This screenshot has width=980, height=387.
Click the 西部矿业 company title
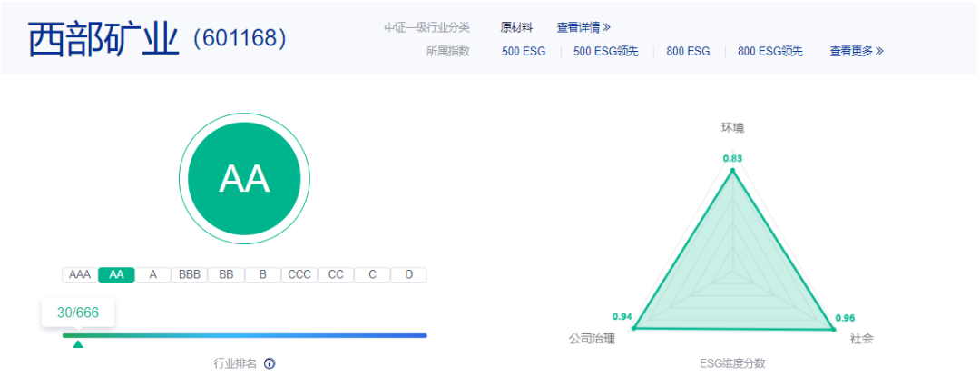(x=103, y=40)
